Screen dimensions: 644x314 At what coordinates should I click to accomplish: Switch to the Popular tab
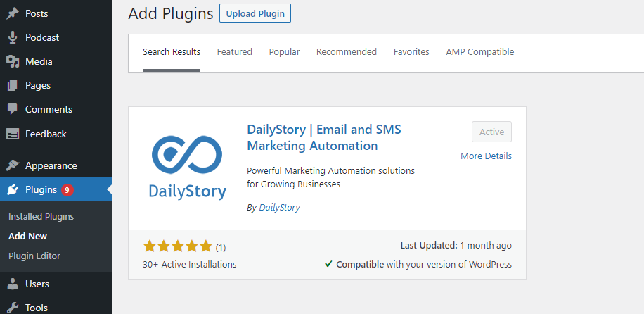[284, 52]
